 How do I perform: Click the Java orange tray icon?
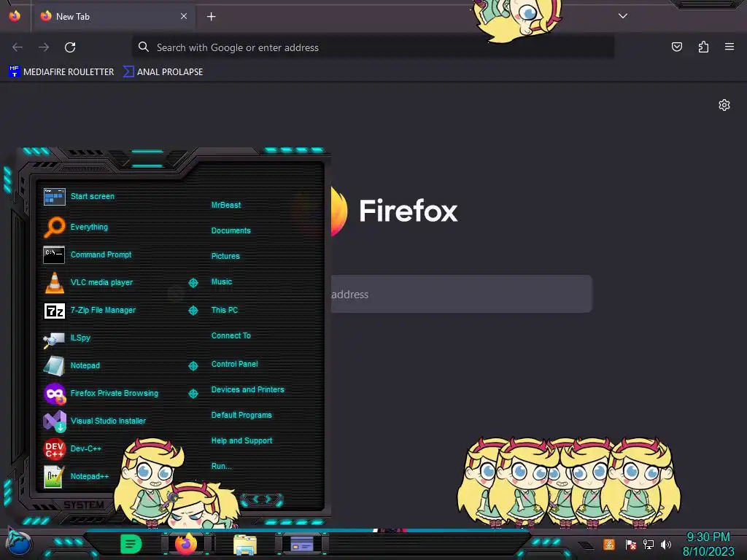click(x=609, y=544)
